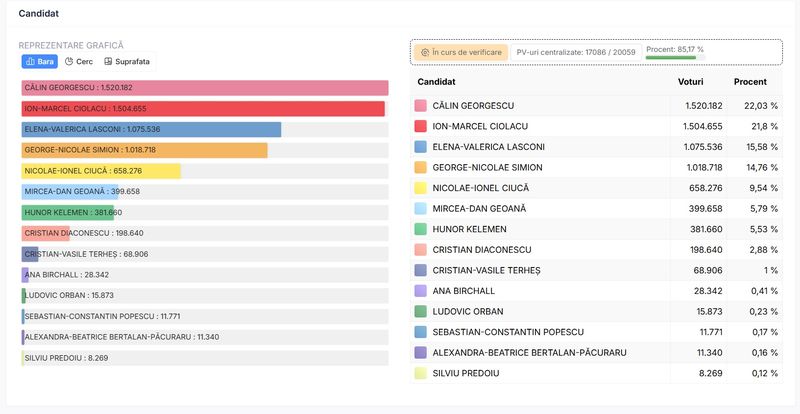
Task: Switch to the Suprafata chart view
Action: click(126, 62)
